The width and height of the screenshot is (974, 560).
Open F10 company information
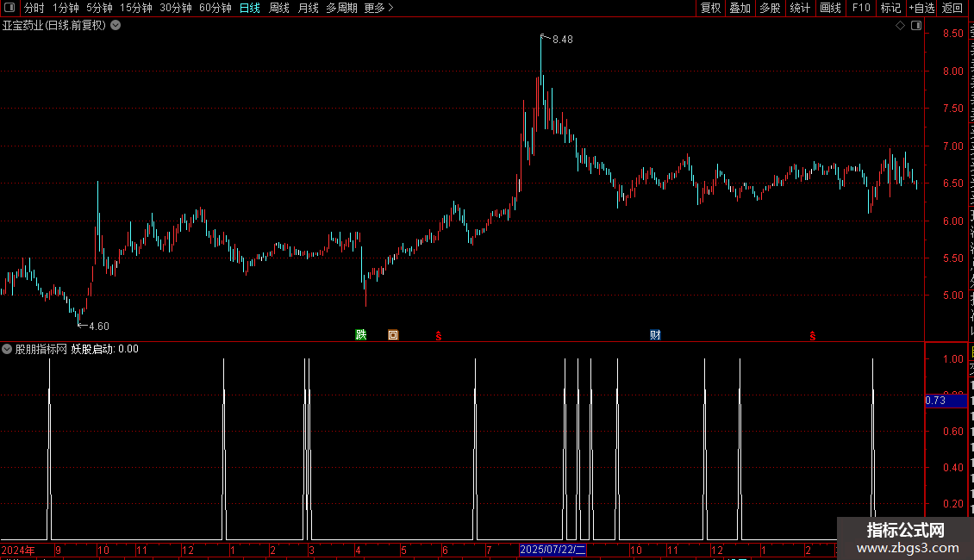861,8
